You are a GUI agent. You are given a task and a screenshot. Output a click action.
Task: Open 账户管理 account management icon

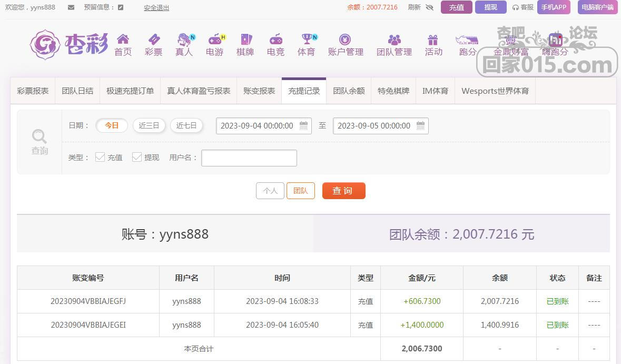345,40
